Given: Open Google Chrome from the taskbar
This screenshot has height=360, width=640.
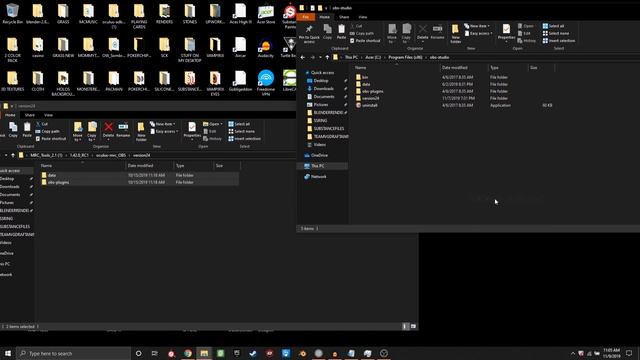Looking at the screenshot, I should coord(188,353).
